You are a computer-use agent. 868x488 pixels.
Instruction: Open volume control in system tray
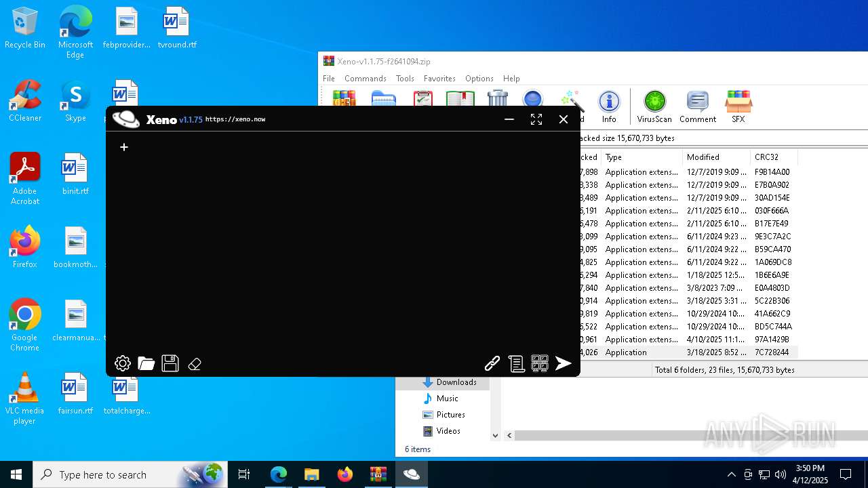(x=781, y=474)
